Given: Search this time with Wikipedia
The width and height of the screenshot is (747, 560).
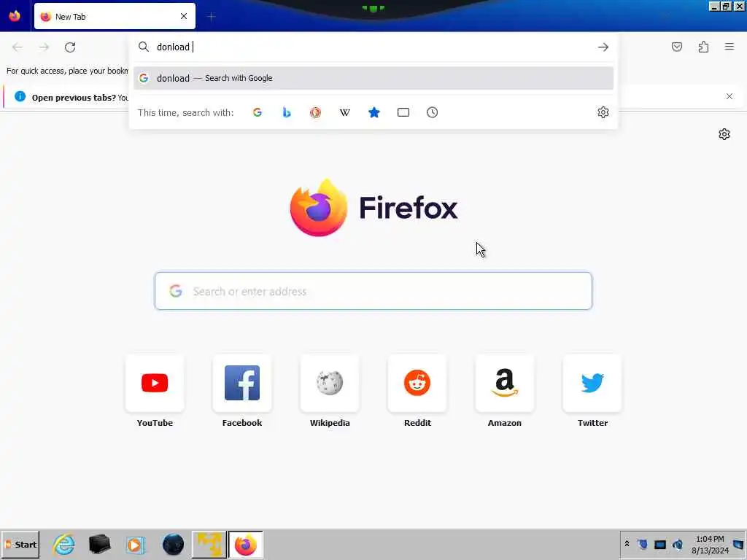Looking at the screenshot, I should pyautogui.click(x=344, y=112).
